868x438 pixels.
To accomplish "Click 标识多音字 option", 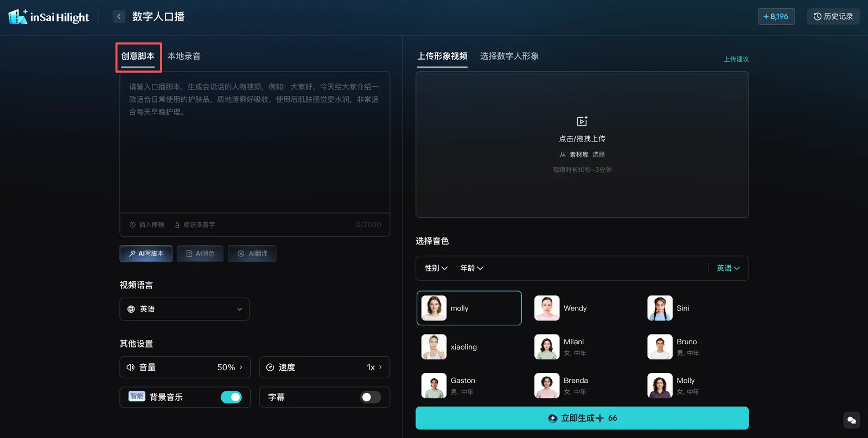I will pos(195,224).
